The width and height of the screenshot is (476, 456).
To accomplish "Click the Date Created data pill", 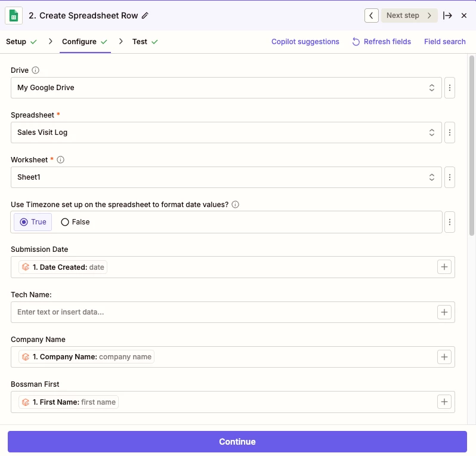I will point(63,267).
